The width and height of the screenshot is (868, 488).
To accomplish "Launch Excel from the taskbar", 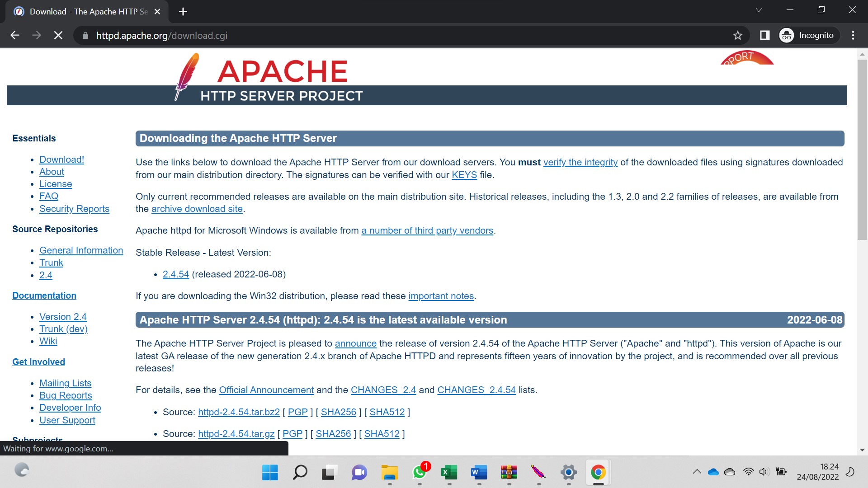I will (448, 473).
